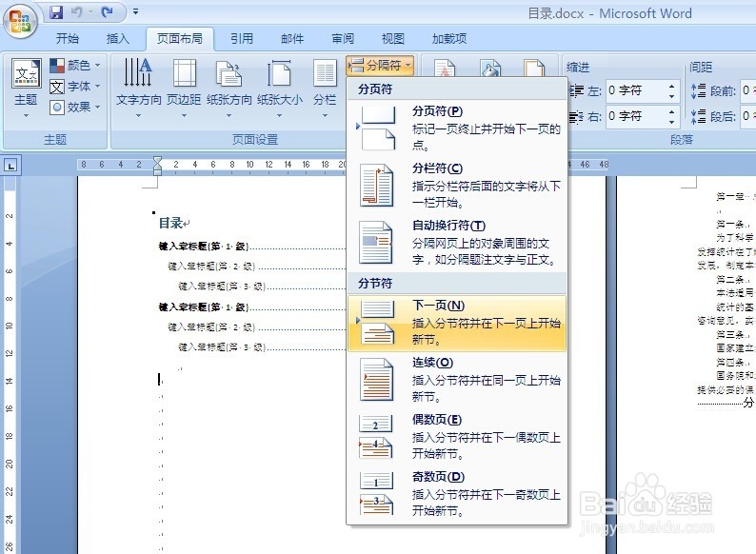This screenshot has height=554, width=756.
Task: Insert a 自动换行符(T) text wrapping break
Action: tap(457, 243)
